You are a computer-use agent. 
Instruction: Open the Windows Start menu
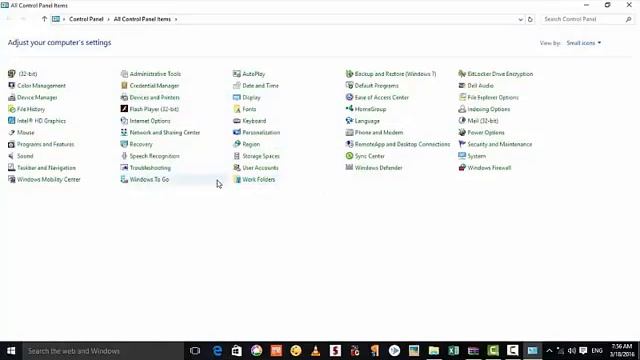(11, 351)
